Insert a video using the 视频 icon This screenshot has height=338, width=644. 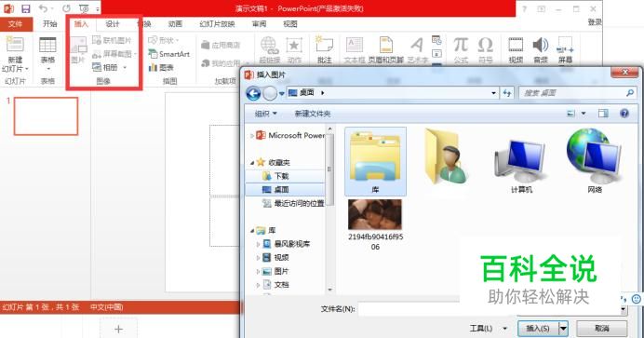click(x=516, y=45)
